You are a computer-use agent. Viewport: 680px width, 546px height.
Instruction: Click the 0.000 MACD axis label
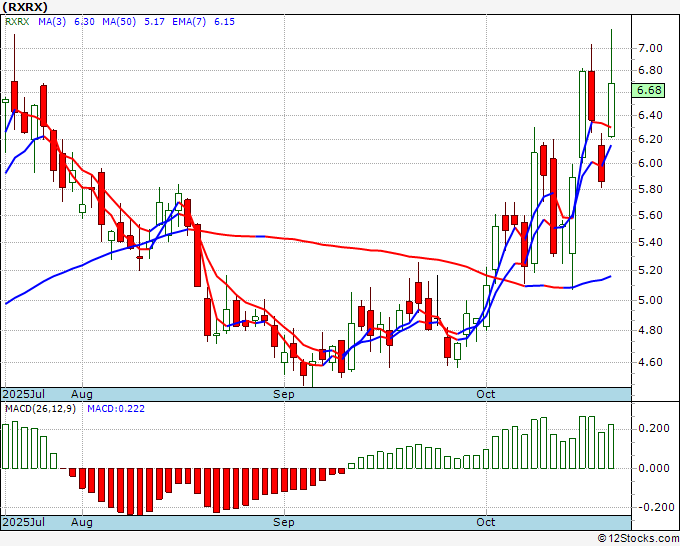click(654, 468)
